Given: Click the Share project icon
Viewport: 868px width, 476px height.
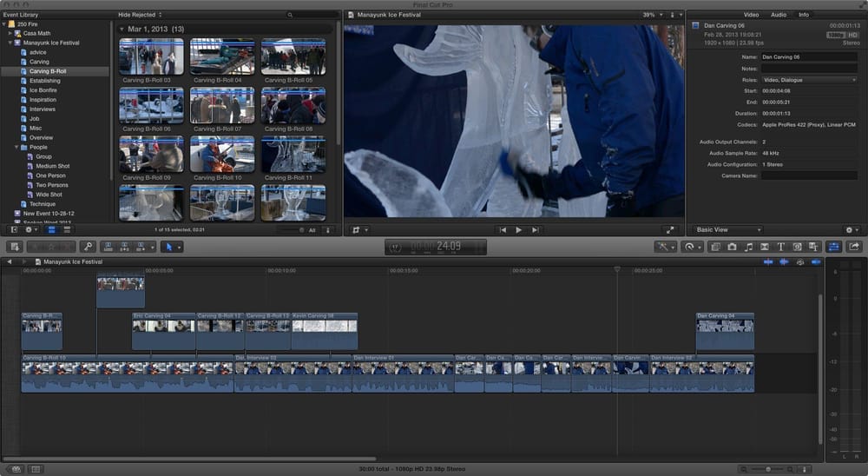Looking at the screenshot, I should coord(854,248).
